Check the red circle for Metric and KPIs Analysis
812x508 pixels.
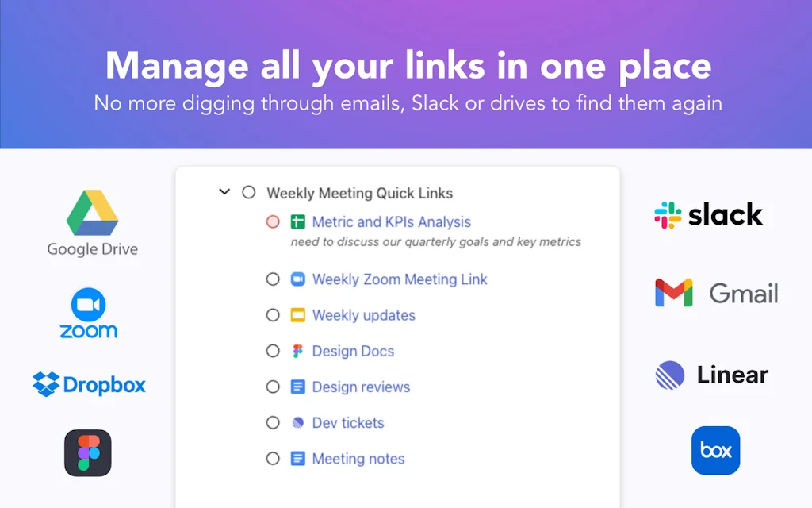[x=273, y=222]
